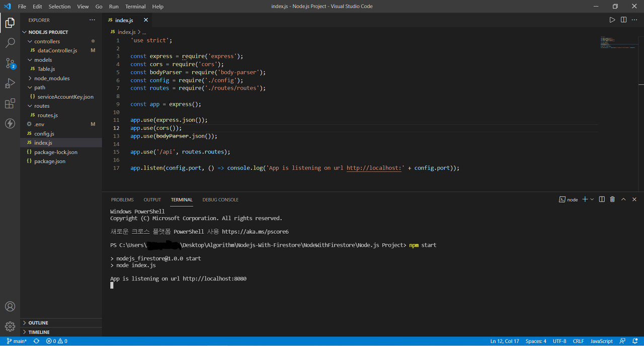Open the Terminal menu in the menu bar
644x346 pixels.
click(135, 6)
